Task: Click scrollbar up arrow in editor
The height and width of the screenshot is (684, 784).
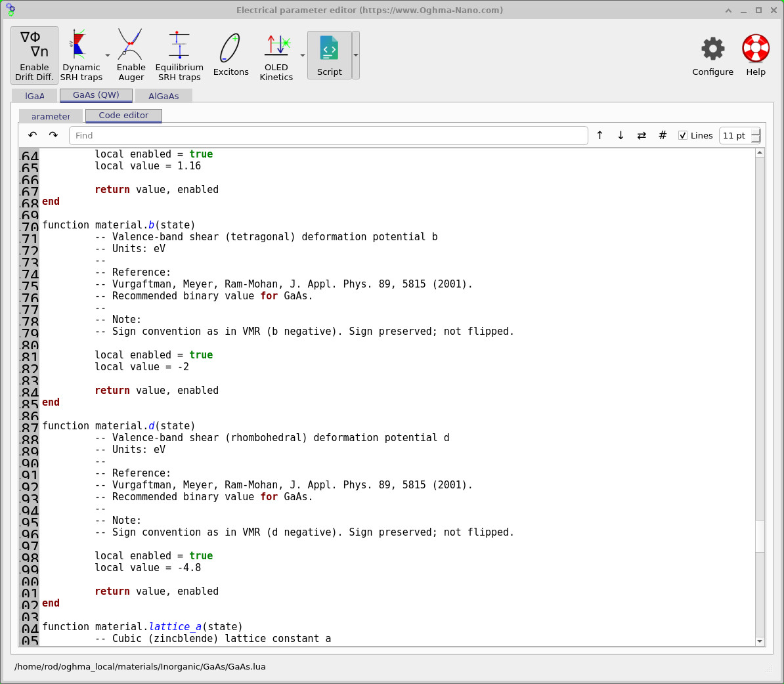Action: 760,153
